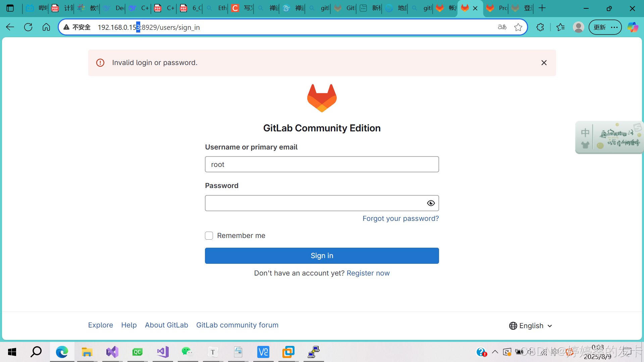Open WeChat from the taskbar
644x362 pixels.
pyautogui.click(x=187, y=352)
